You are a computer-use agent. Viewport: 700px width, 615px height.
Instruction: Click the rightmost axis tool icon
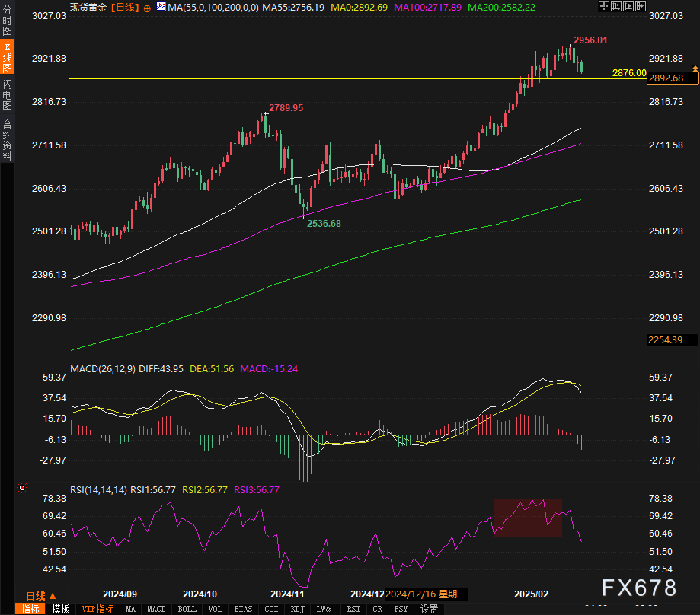(641, 6)
